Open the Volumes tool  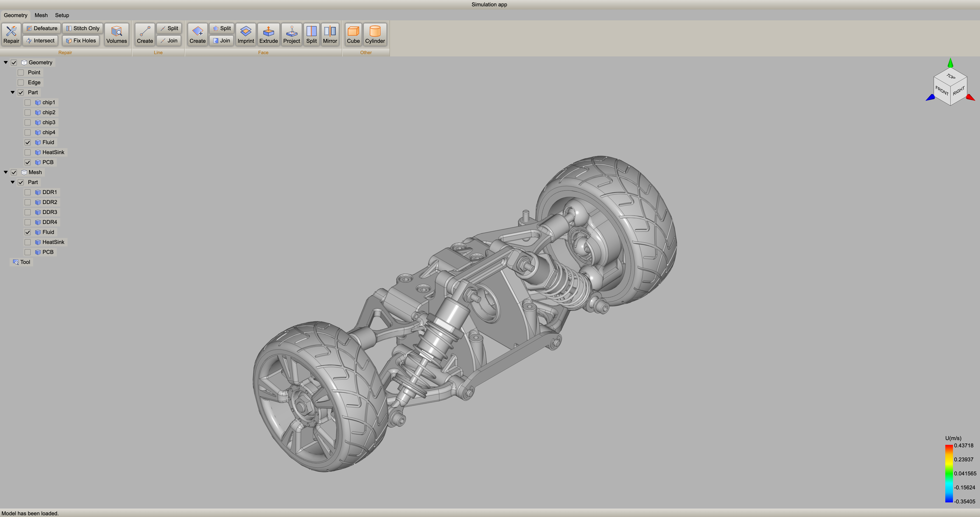pyautogui.click(x=116, y=34)
